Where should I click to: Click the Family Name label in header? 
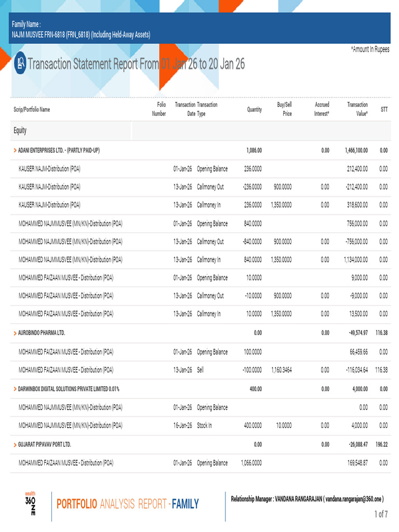26,24
